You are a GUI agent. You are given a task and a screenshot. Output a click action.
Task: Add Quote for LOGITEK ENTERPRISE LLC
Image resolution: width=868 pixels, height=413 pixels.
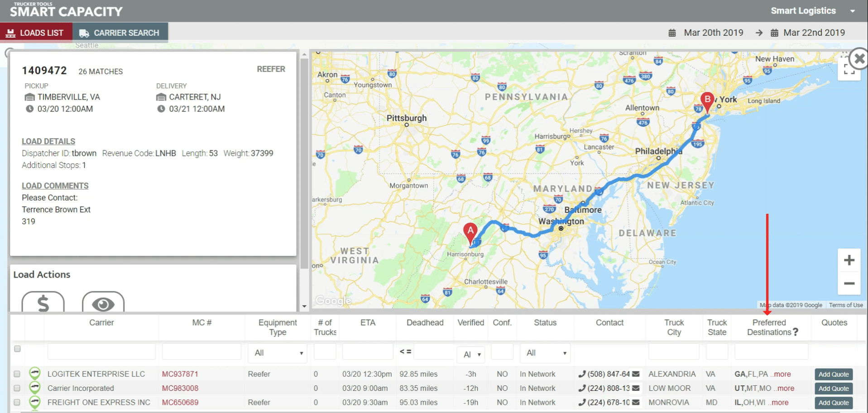(x=834, y=375)
